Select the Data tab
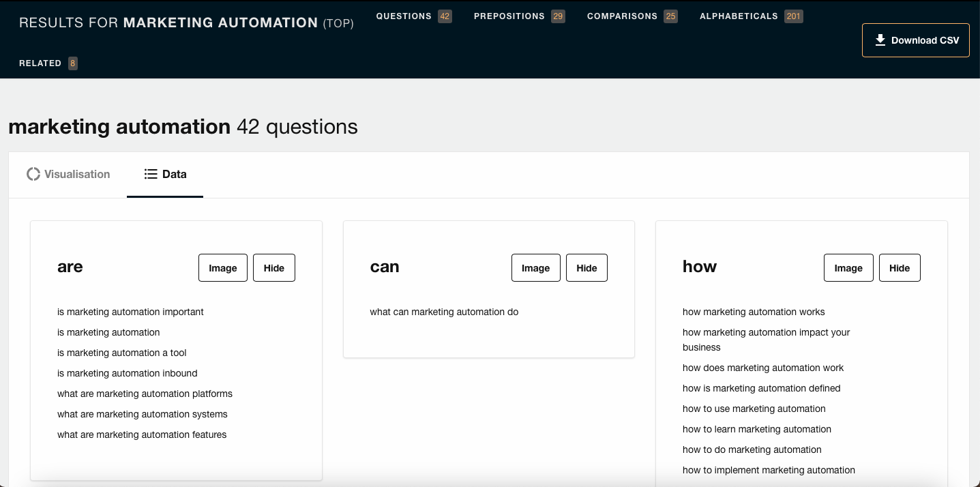The width and height of the screenshot is (980, 487). click(x=165, y=174)
